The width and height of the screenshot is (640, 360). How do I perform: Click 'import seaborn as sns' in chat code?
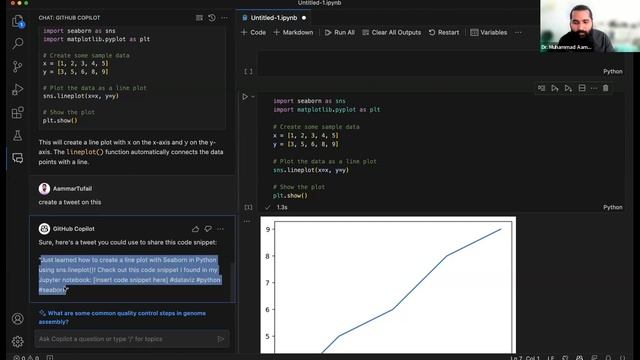[79, 31]
